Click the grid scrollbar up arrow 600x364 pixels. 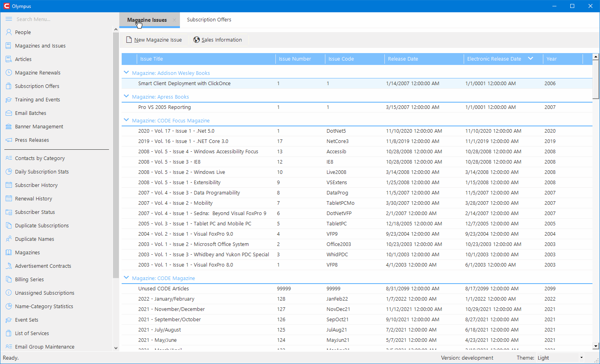pyautogui.click(x=596, y=57)
